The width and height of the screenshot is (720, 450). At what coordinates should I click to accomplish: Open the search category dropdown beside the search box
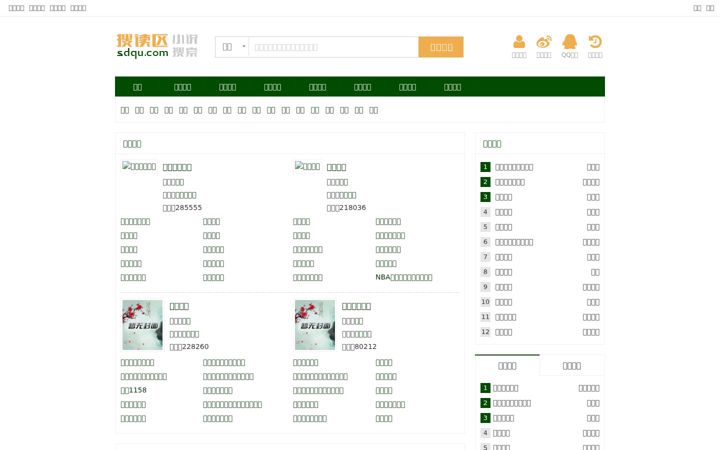pos(232,47)
